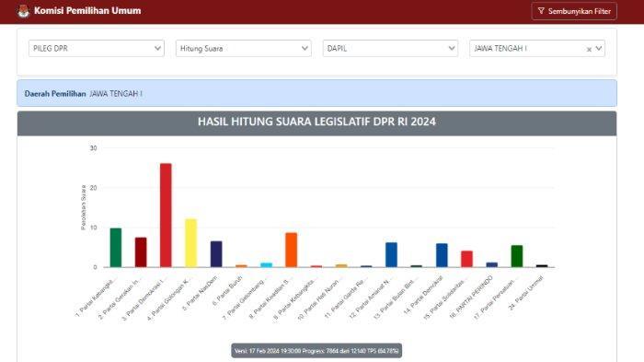This screenshot has width=644, height=362.
Task: Click the red Partai Solidaritas bar
Action: click(467, 259)
